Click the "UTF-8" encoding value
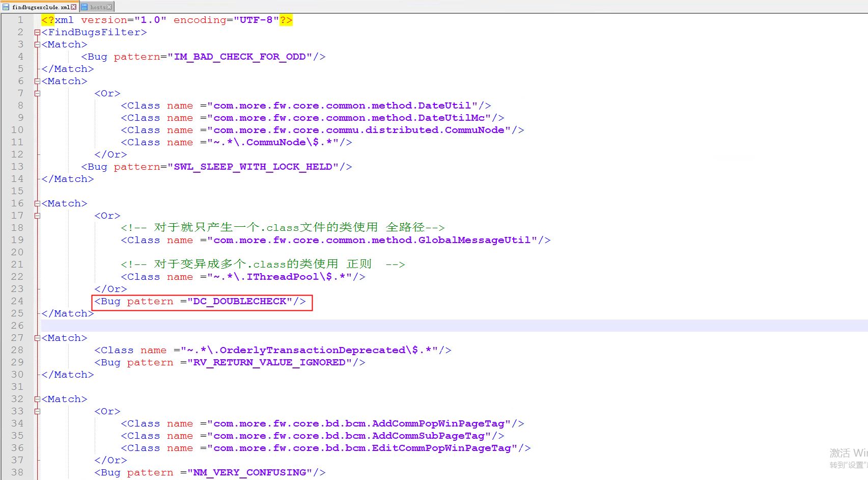 (256, 20)
